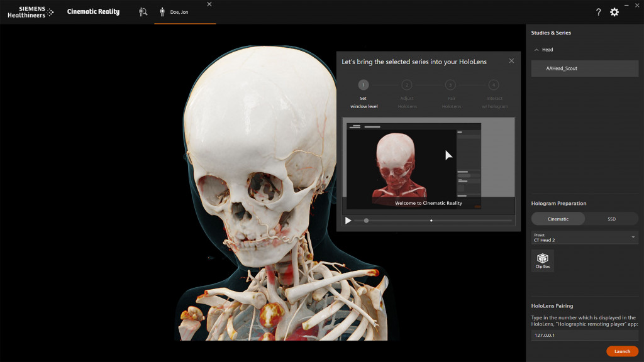Image resolution: width=644 pixels, height=362 pixels.
Task: Switch rendering mode to SSD
Action: tap(611, 219)
